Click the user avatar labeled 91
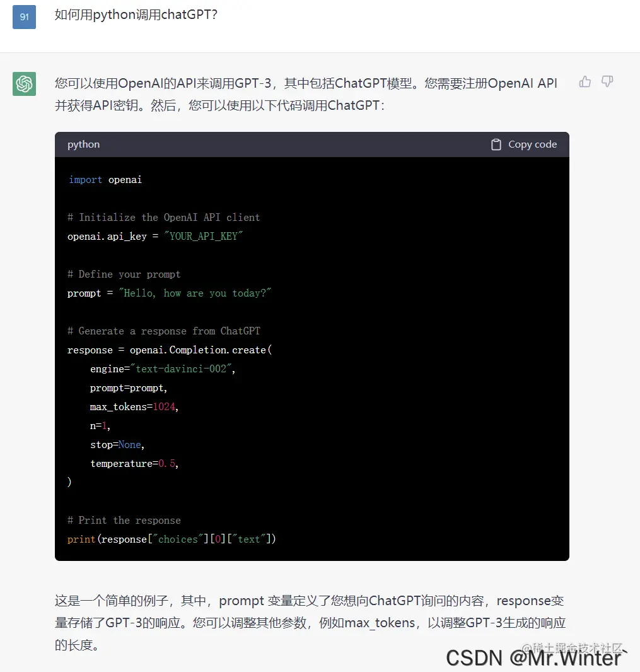The width and height of the screenshot is (640, 672). click(x=24, y=17)
